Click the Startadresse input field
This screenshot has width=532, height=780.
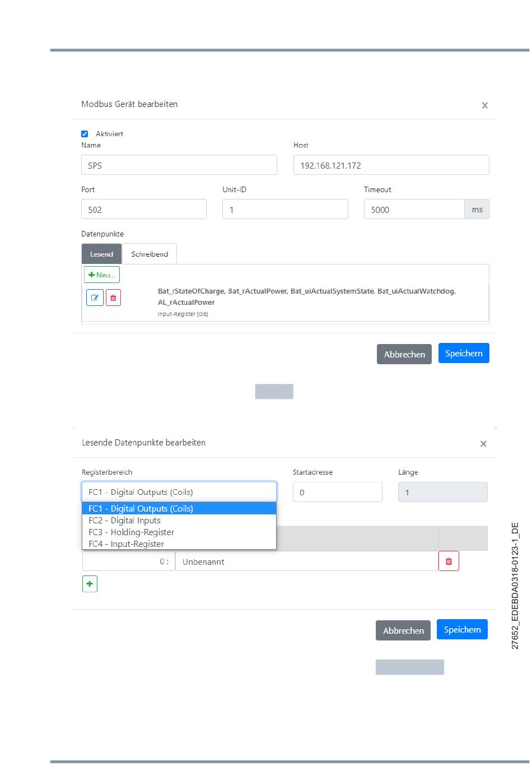pyautogui.click(x=338, y=492)
